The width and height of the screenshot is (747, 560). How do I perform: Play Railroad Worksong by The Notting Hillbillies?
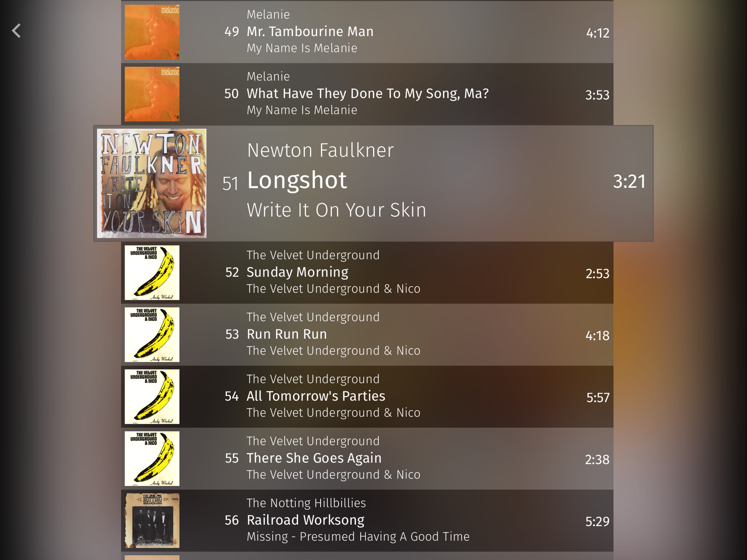367,520
